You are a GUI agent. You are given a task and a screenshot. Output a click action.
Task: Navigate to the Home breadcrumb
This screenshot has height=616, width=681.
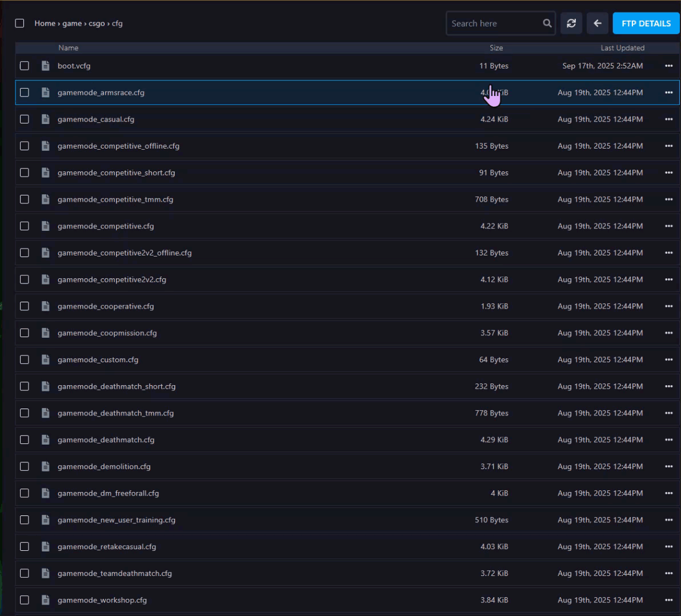(45, 23)
